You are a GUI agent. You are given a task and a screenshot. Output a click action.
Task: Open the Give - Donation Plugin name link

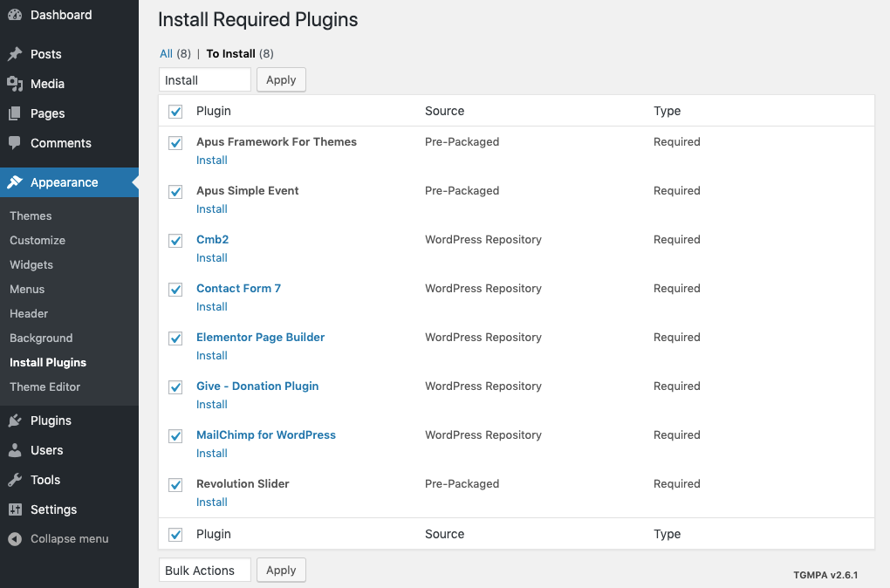click(x=257, y=386)
